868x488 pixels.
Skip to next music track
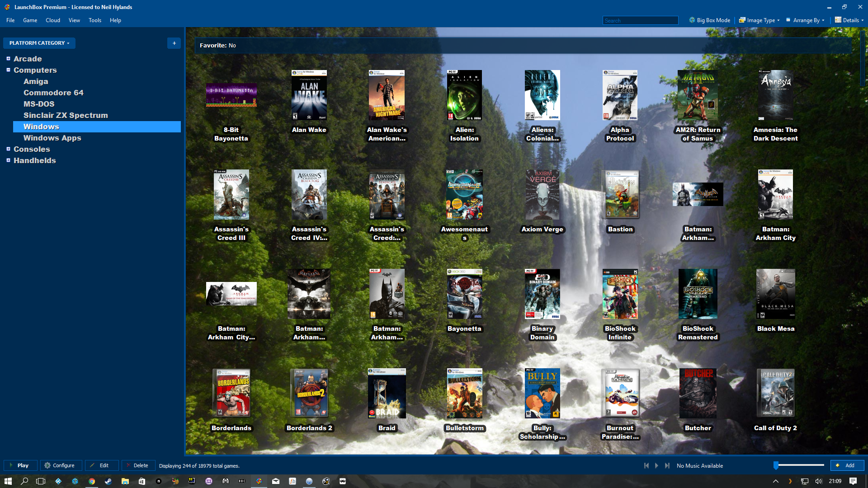[x=667, y=465]
